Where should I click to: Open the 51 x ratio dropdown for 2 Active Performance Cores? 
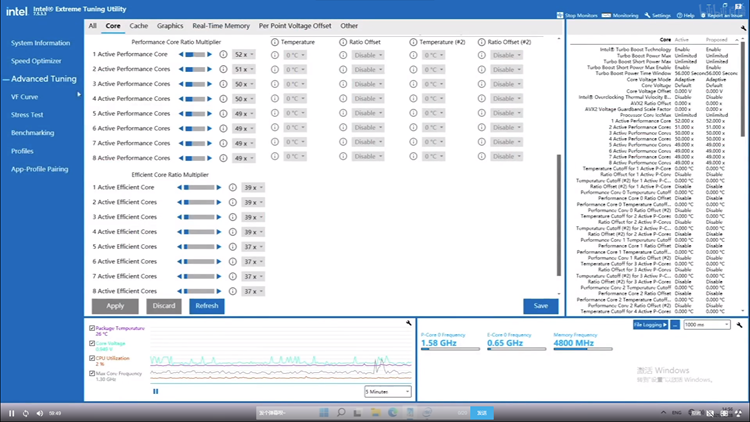click(244, 69)
